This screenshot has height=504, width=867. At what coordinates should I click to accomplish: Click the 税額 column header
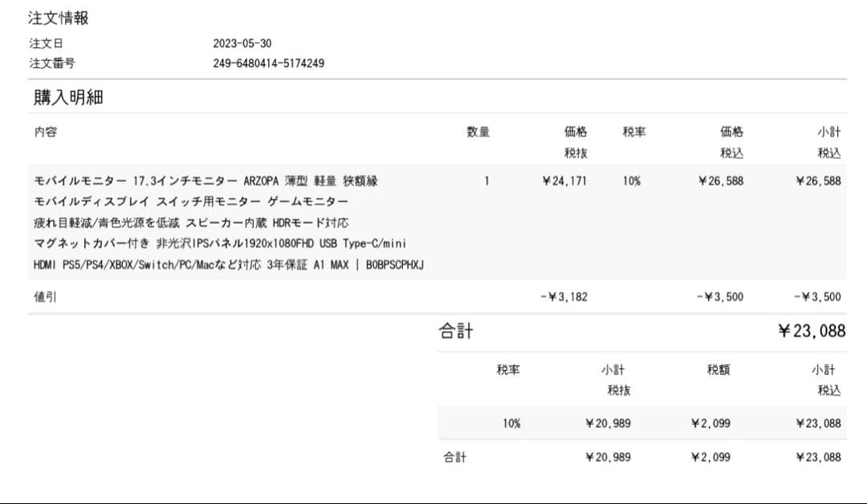[718, 370]
